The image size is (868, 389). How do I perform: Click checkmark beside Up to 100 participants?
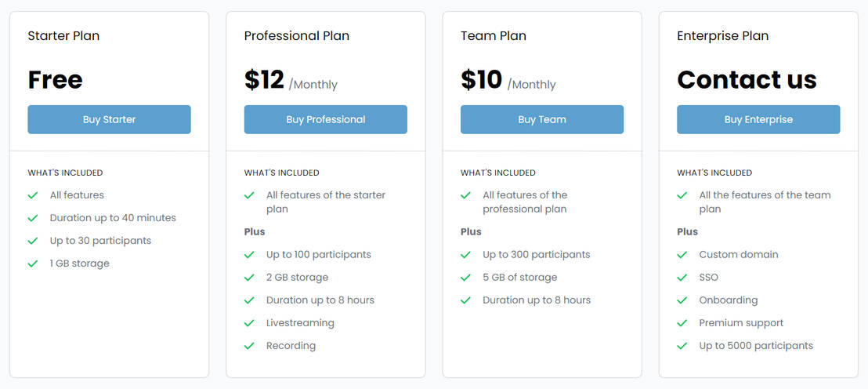click(x=249, y=255)
